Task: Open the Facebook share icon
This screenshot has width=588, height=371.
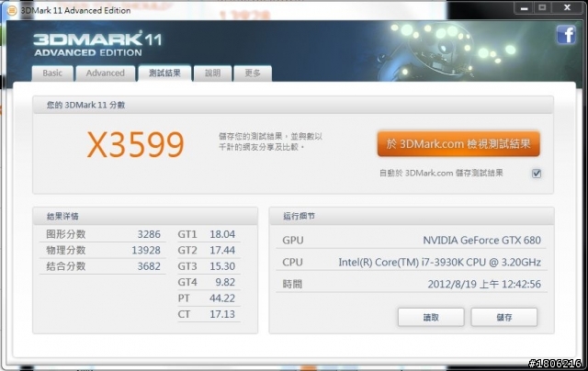Action: point(566,35)
